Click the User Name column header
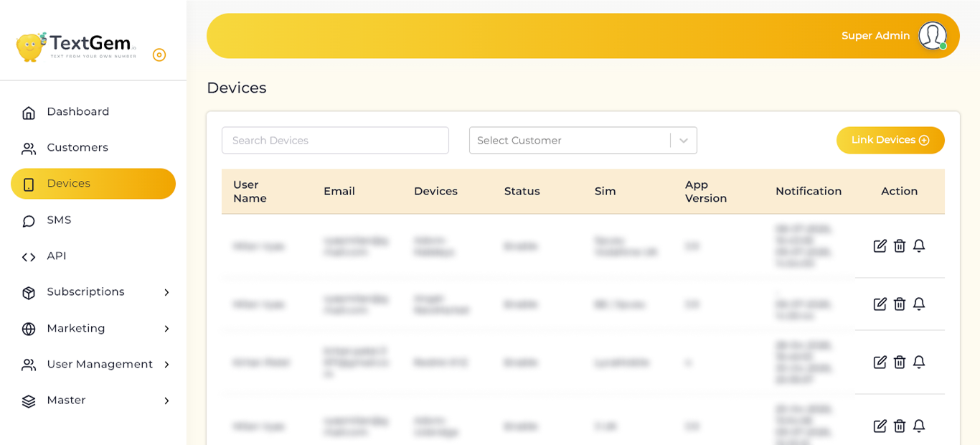 [250, 192]
